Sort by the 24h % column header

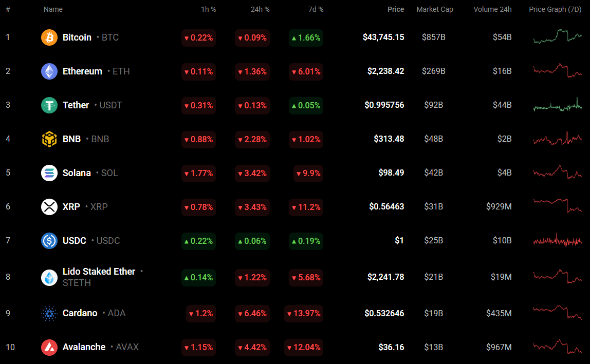(259, 9)
